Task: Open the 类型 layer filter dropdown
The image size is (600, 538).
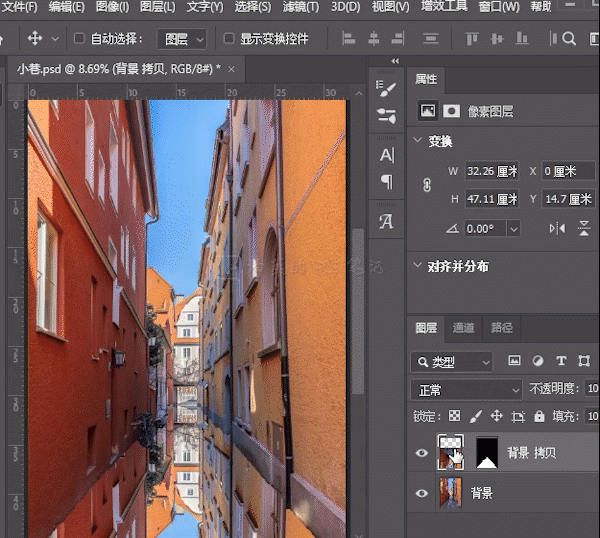Action: tap(452, 362)
